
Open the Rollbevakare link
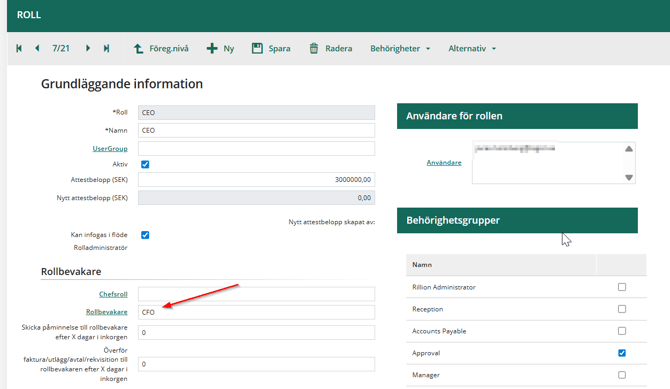[107, 312]
